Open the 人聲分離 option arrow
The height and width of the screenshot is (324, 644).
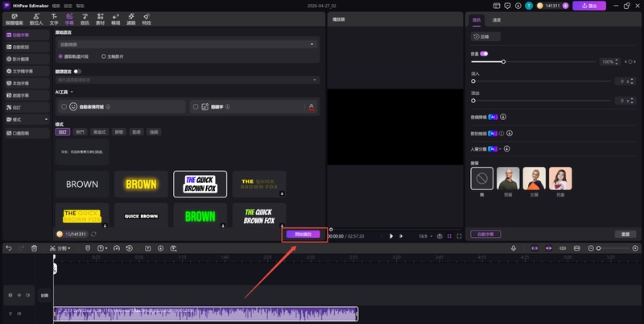point(500,149)
